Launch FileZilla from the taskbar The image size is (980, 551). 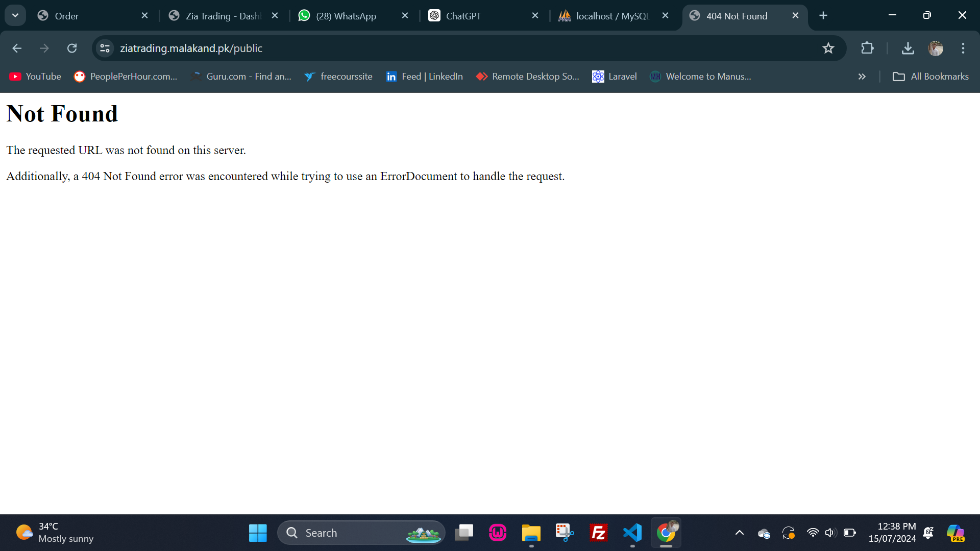(598, 533)
